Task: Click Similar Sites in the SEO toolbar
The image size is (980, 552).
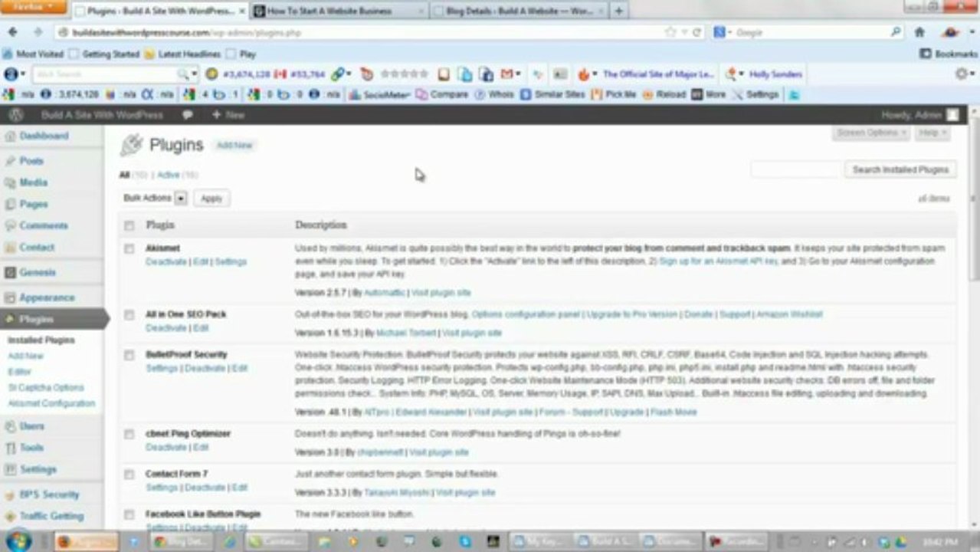Action: tap(552, 94)
